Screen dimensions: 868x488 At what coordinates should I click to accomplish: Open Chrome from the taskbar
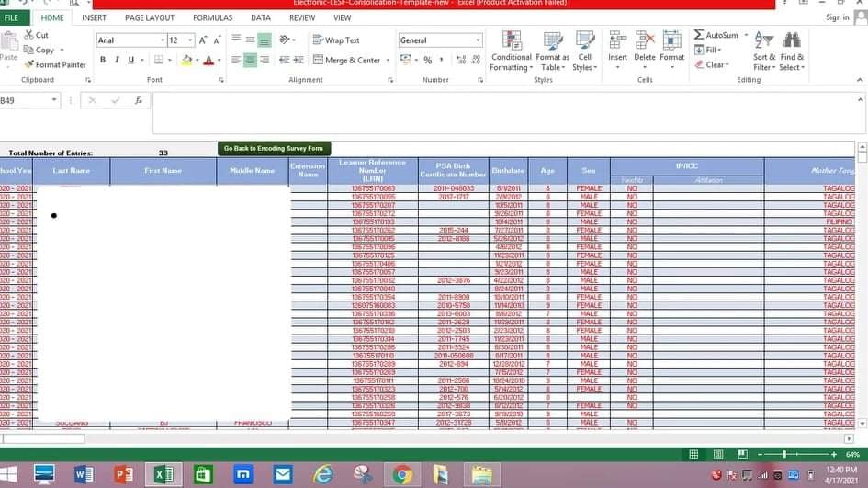pyautogui.click(x=402, y=475)
